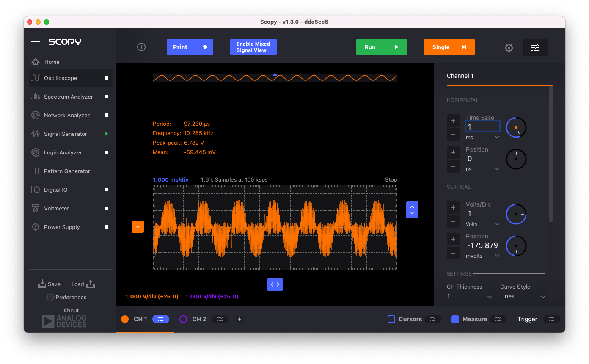Click the blue horizontal trigger position handle
The image size is (589, 364).
coord(275,284)
